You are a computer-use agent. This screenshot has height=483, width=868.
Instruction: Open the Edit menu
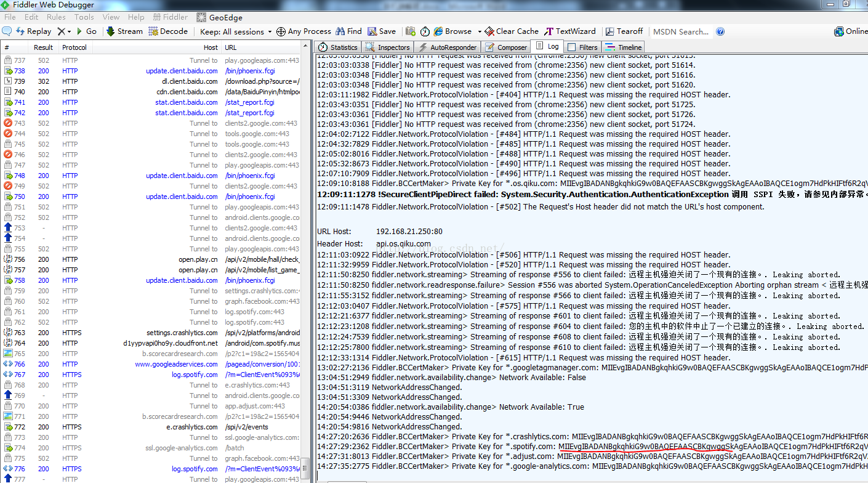tap(31, 17)
